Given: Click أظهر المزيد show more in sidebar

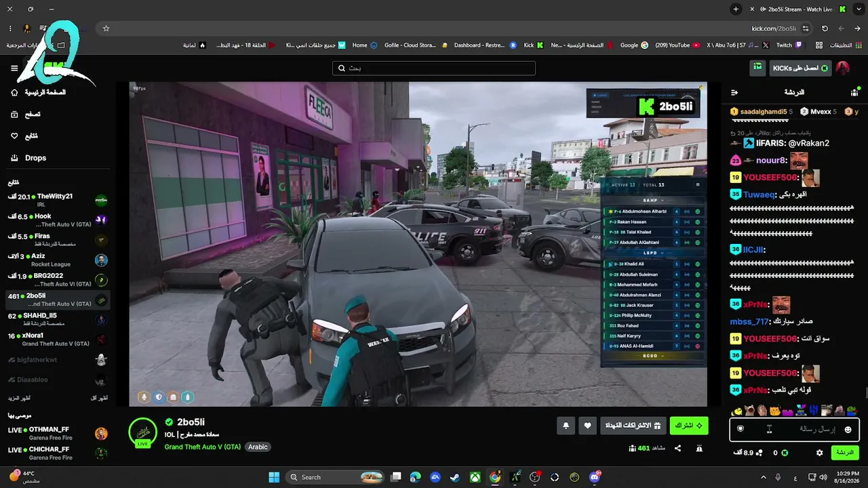Looking at the screenshot, I should tap(20, 398).
